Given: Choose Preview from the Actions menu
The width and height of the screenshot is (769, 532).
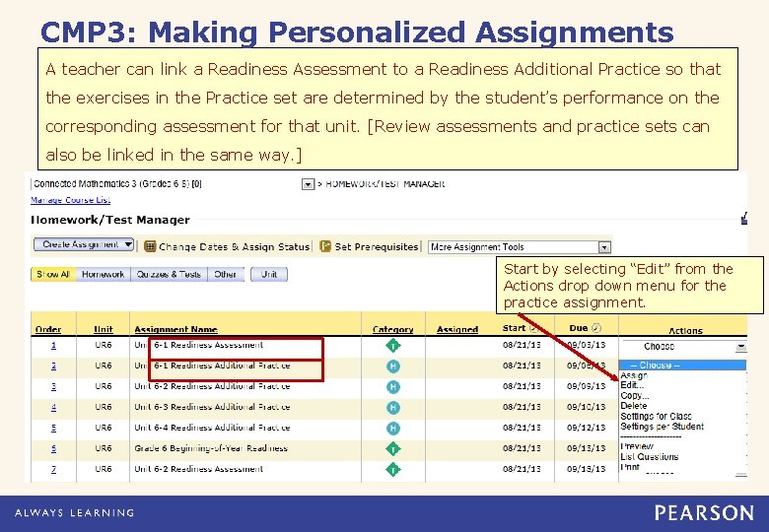Looking at the screenshot, I should click(x=637, y=446).
